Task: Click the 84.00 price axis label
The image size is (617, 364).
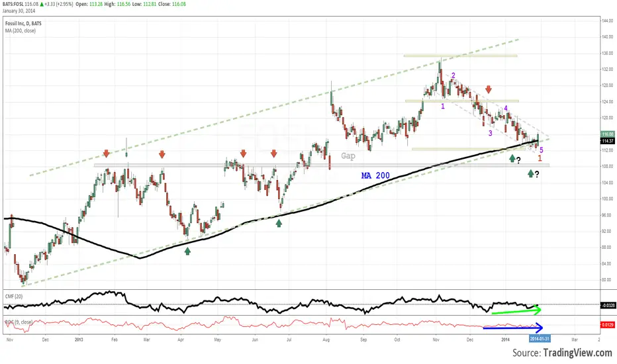Action: coord(606,263)
